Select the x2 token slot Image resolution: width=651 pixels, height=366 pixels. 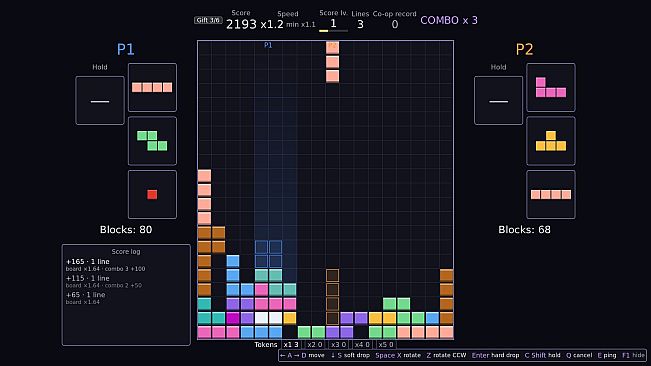click(x=315, y=344)
